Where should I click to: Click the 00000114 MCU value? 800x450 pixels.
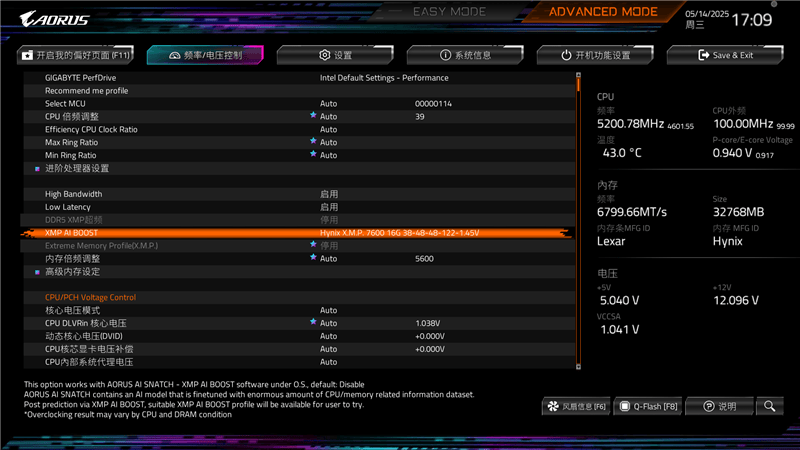pyautogui.click(x=433, y=104)
